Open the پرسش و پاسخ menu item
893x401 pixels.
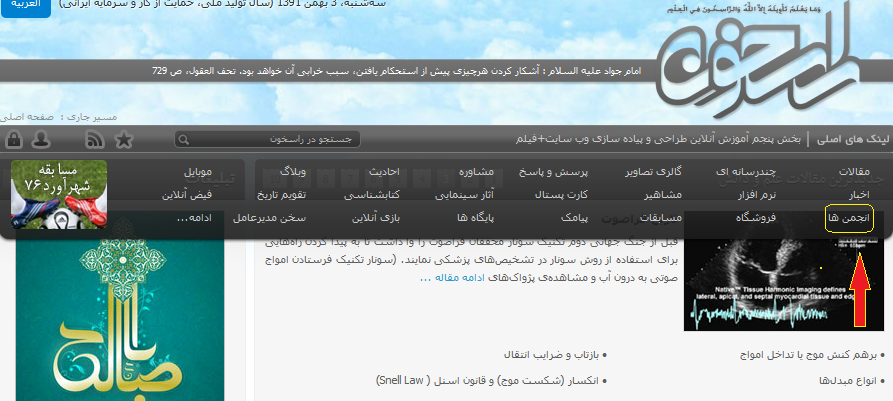click(553, 171)
